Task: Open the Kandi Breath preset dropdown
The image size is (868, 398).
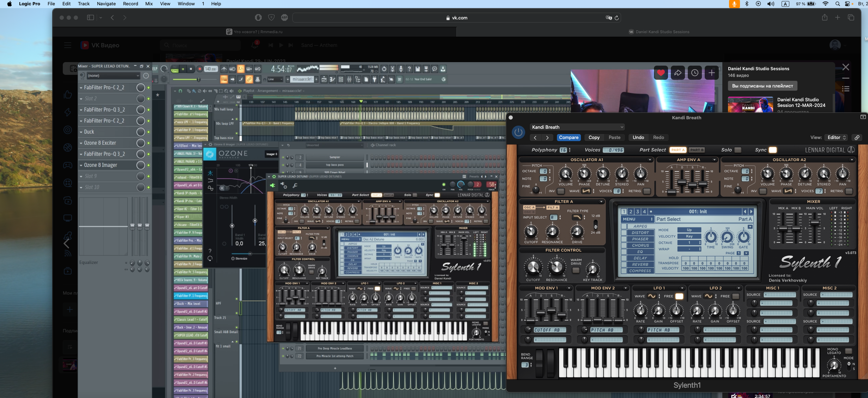Action: [x=577, y=127]
